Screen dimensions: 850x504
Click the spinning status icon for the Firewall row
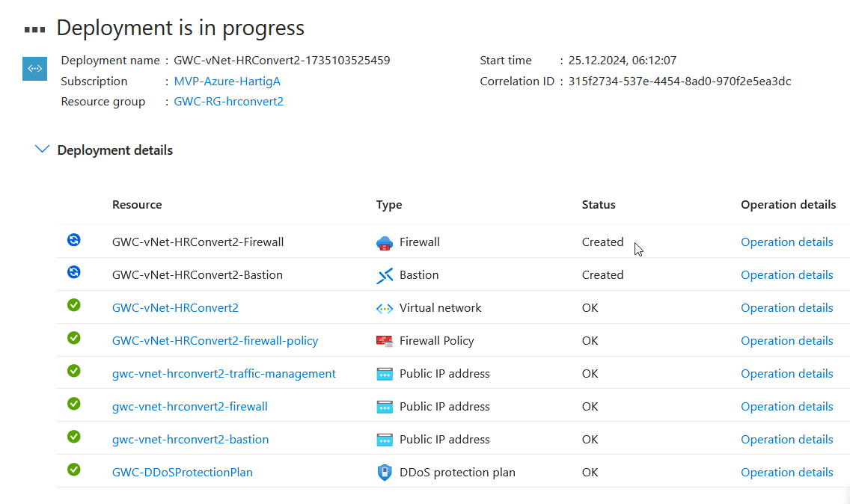[x=73, y=240]
